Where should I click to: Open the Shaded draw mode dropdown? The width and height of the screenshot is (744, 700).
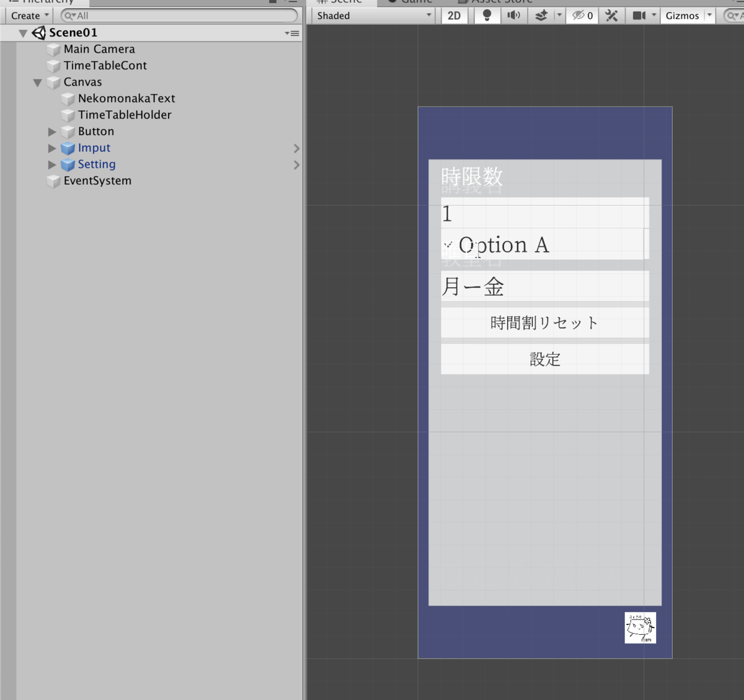[x=374, y=16]
